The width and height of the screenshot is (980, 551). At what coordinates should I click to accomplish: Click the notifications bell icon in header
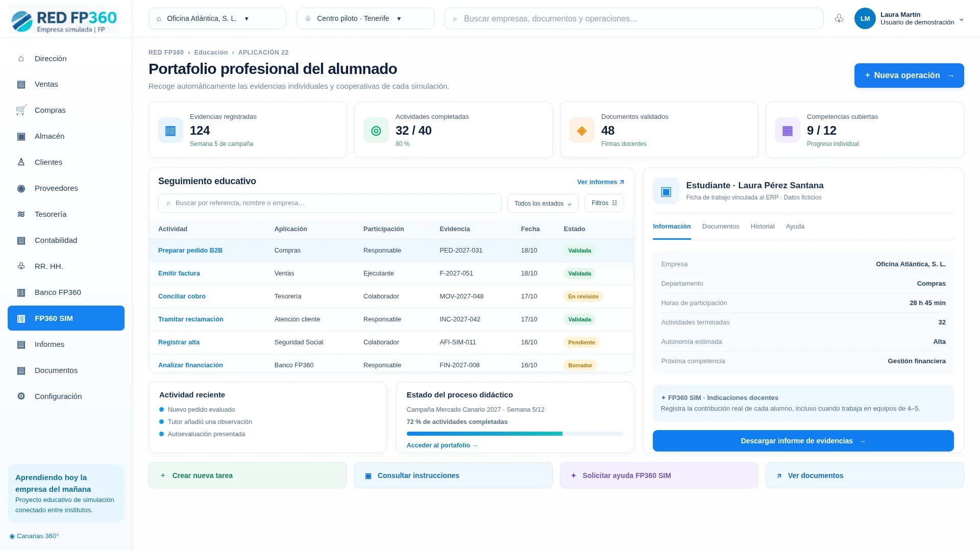click(x=839, y=18)
